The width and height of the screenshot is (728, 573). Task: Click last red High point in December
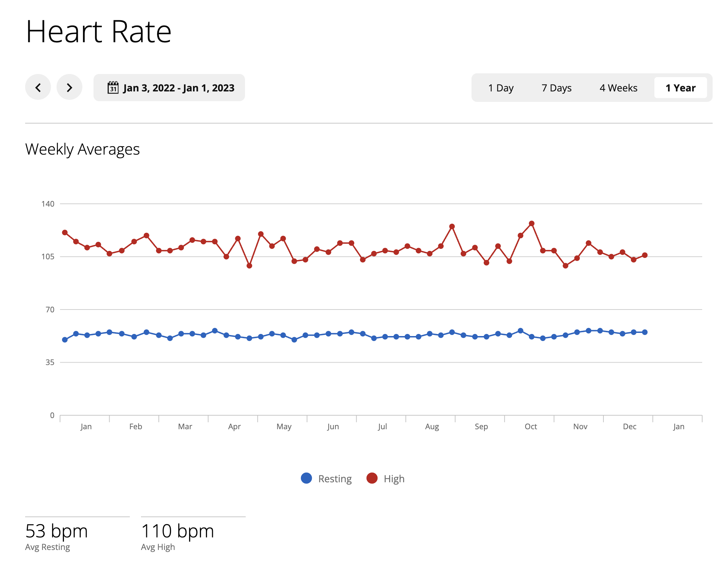(x=645, y=255)
